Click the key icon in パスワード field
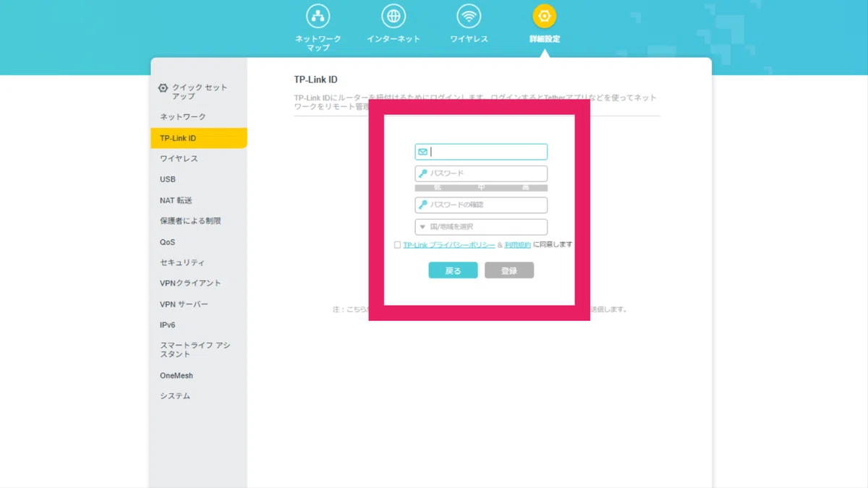This screenshot has width=868, height=488. (x=423, y=174)
